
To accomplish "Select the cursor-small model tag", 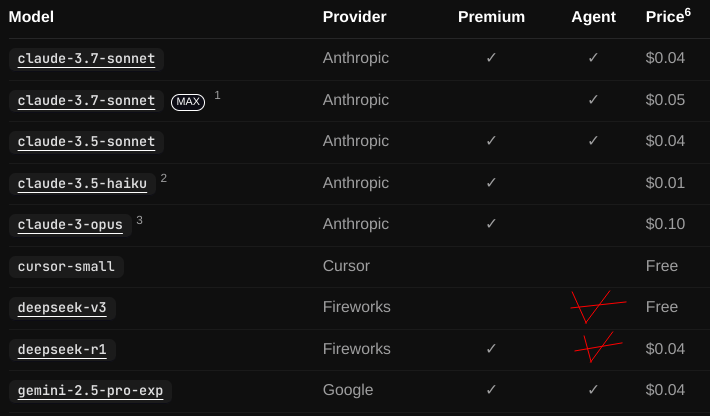I will pyautogui.click(x=66, y=267).
